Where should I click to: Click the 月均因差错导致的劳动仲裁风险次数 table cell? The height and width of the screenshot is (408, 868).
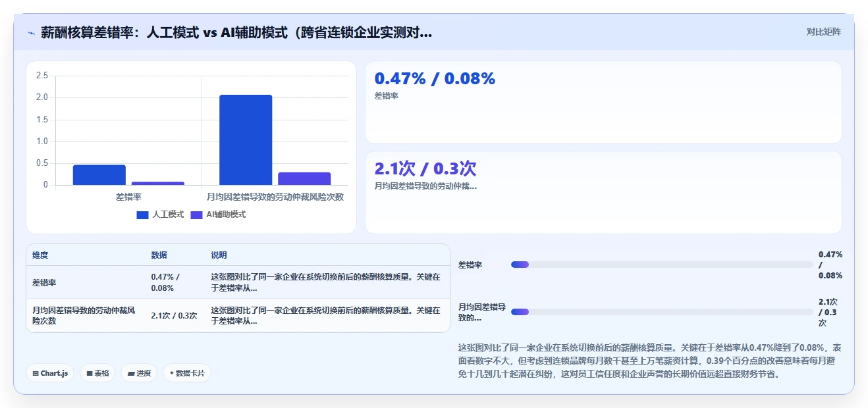[84, 315]
